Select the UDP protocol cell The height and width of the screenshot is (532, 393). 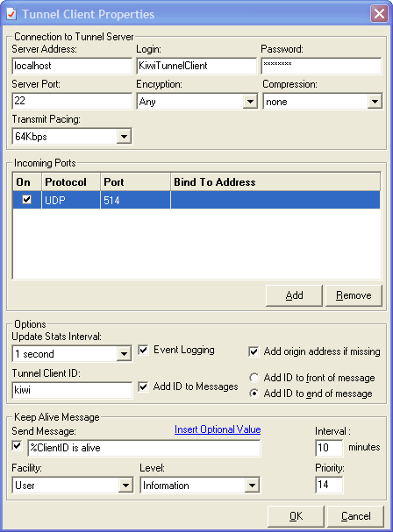(71, 200)
